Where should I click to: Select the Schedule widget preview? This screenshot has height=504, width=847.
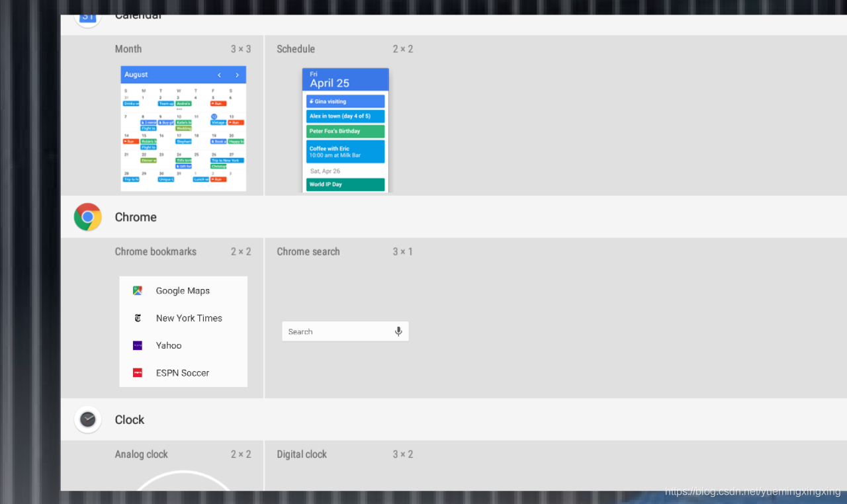pyautogui.click(x=345, y=130)
